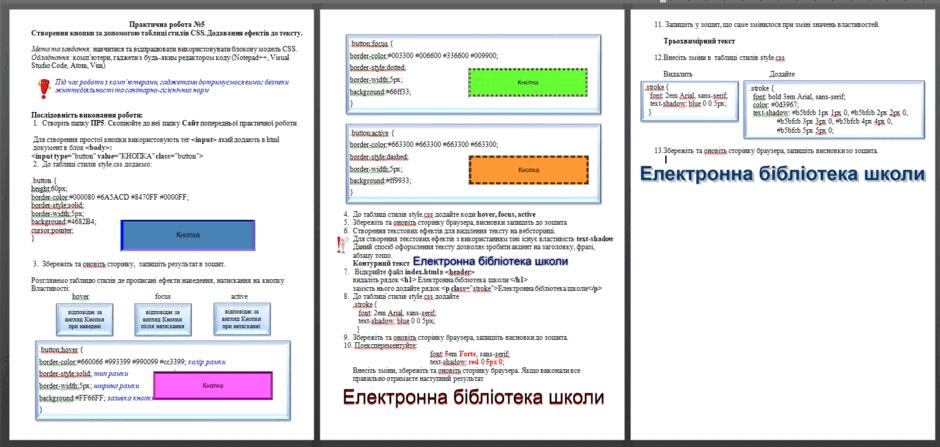Select the magenta "Кнопка" button picture

[213, 385]
